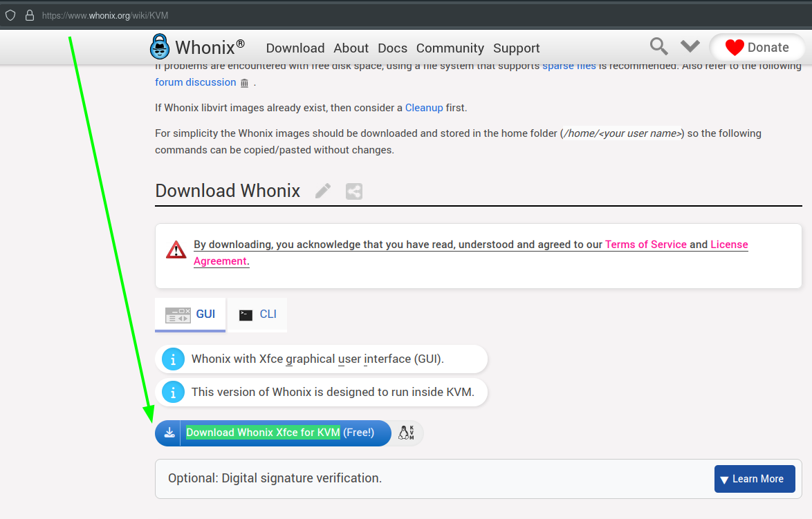
Task: Click the archive icon after forum discussion
Action: (244, 83)
